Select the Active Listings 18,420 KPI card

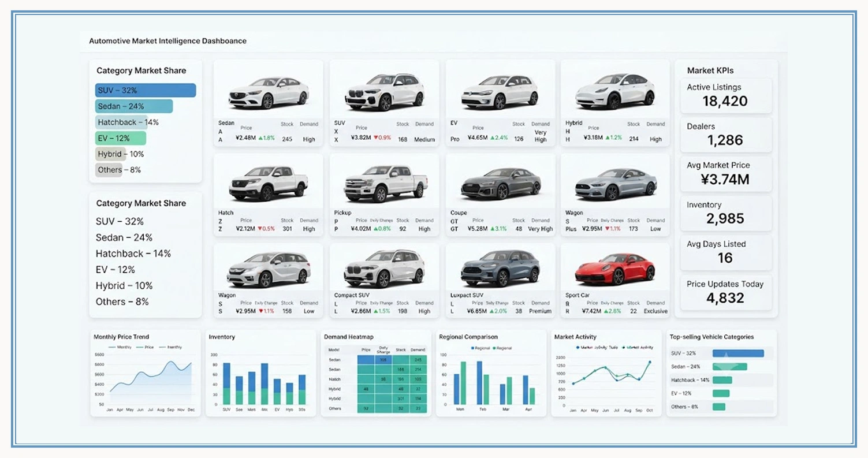click(x=725, y=95)
